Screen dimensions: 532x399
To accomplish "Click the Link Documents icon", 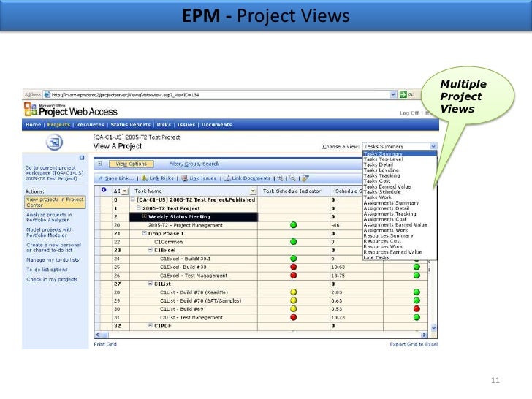I will coord(227,178).
